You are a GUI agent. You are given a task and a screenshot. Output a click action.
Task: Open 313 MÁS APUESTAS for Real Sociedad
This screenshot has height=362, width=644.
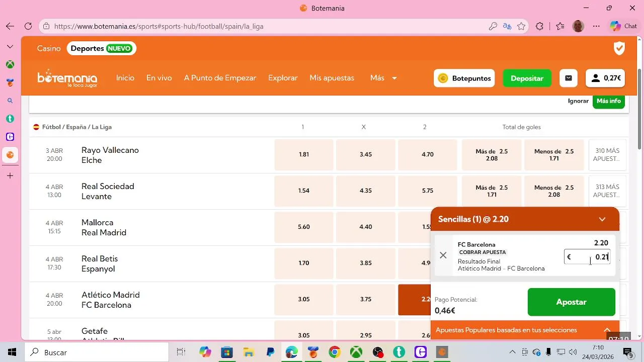[607, 191]
